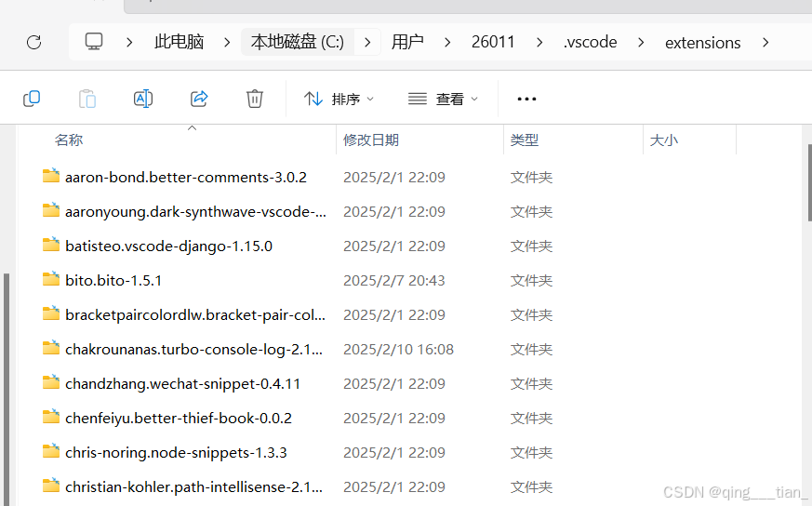Go to 26011 breadcrumb
Screen dimensions: 812x506
[493, 42]
